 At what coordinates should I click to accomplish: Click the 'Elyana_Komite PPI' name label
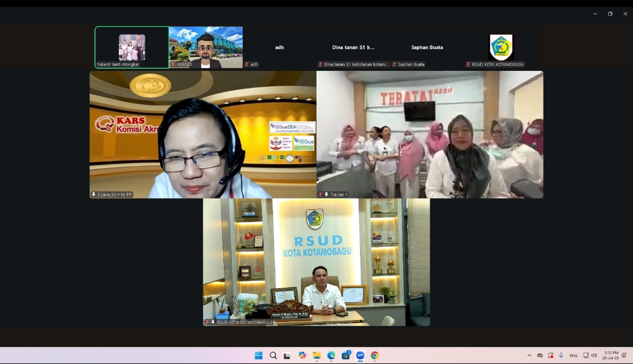[115, 195]
